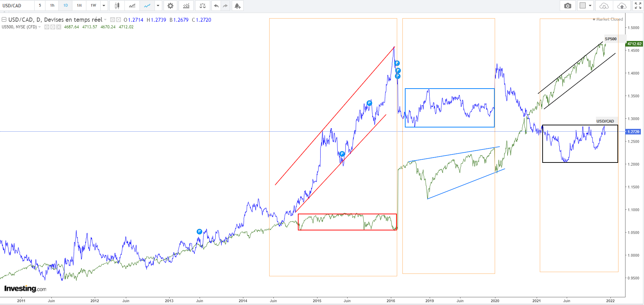Click the US500 value 4687.64

pyautogui.click(x=72, y=27)
